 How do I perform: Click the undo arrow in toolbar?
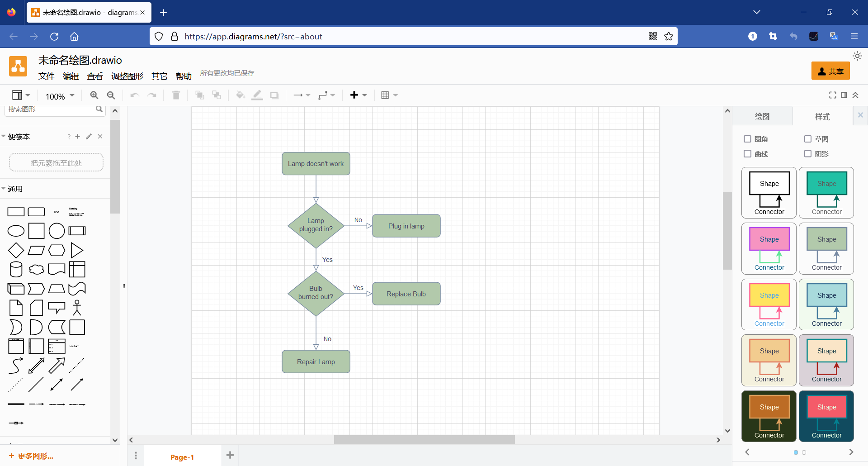point(135,95)
